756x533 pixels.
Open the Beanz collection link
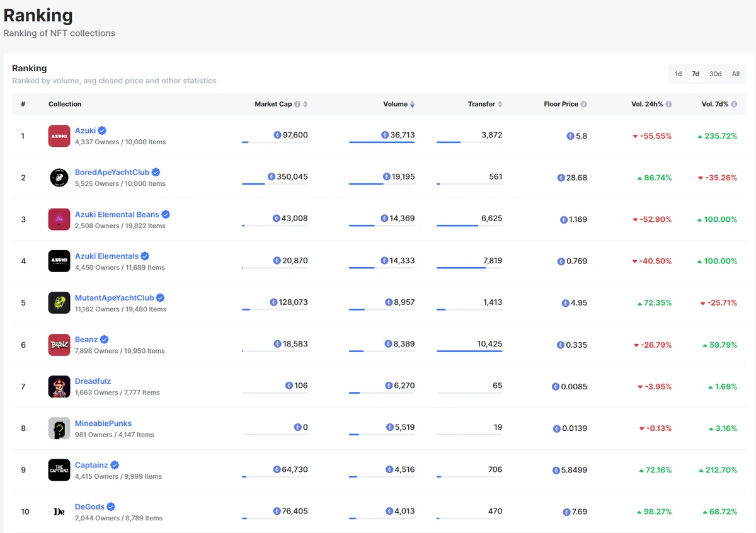coord(86,340)
